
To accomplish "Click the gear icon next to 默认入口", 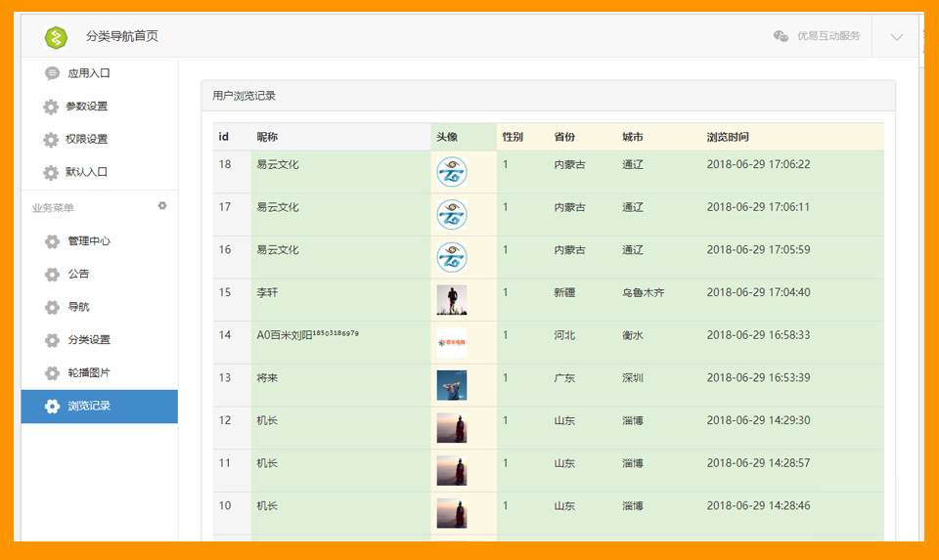I will point(51,172).
